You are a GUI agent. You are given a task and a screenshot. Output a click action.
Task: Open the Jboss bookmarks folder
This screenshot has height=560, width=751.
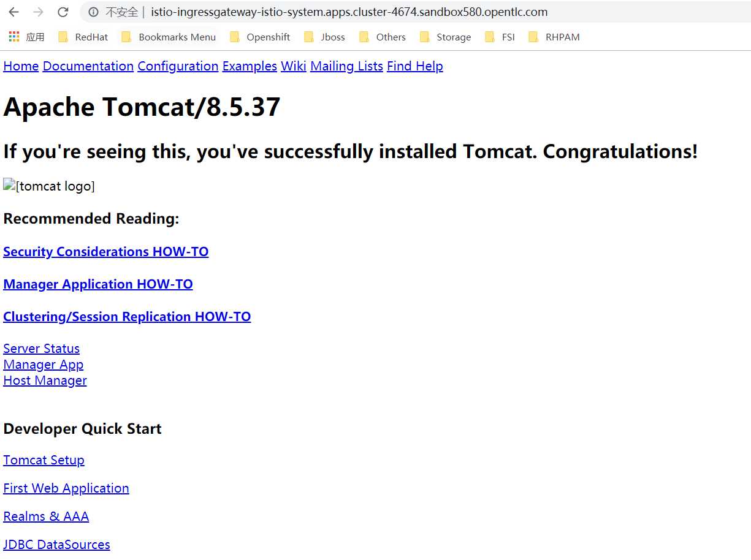point(324,37)
